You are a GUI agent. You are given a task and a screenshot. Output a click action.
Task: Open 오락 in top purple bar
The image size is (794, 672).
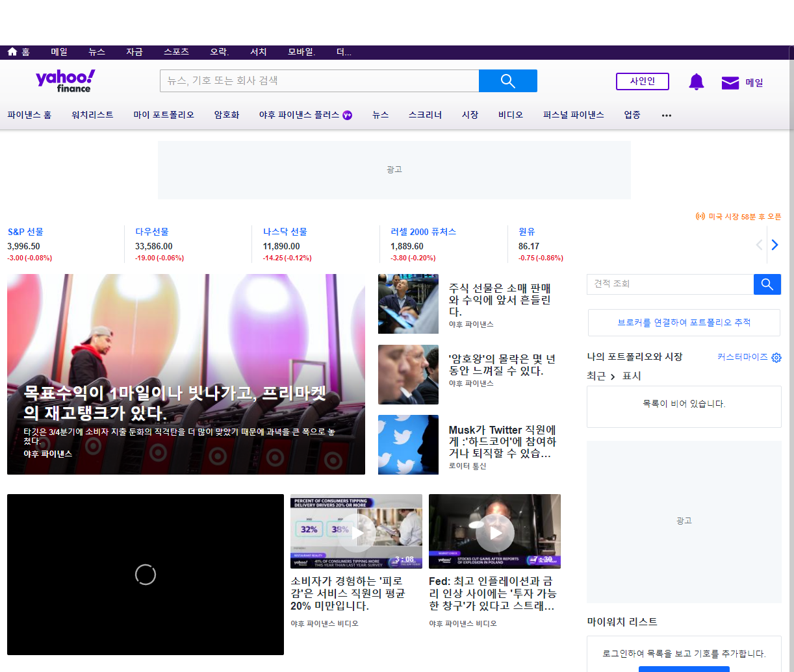[x=220, y=52]
